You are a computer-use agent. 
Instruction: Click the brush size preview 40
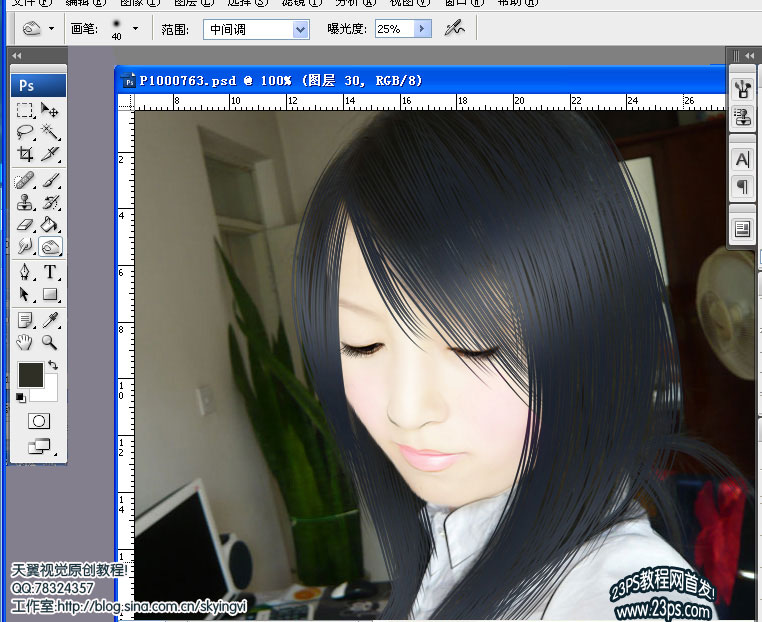pos(116,29)
